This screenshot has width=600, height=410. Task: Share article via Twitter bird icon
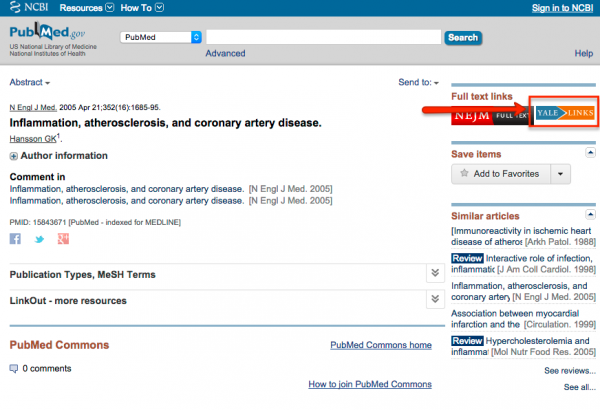pos(39,240)
